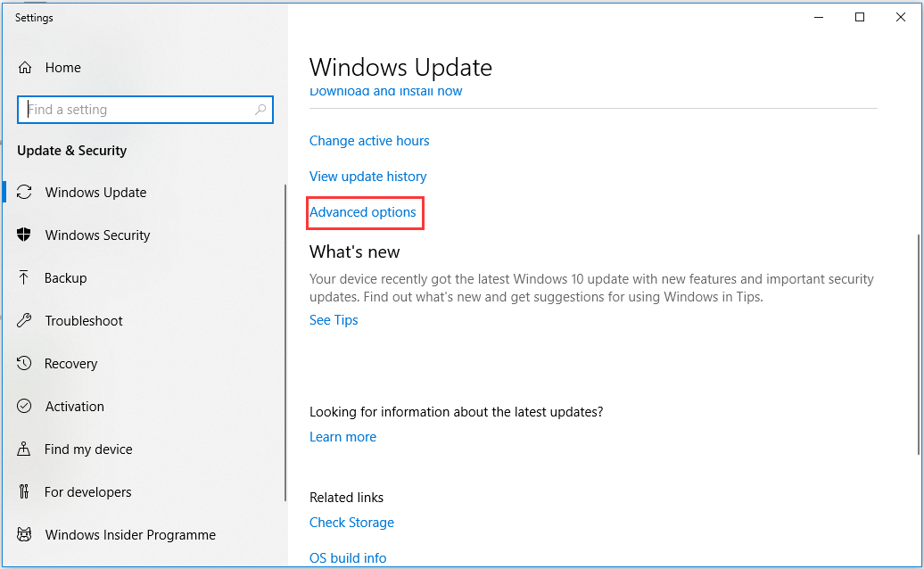The height and width of the screenshot is (569, 924).
Task: Click 'Looking for information about the latest updates?' text
Action: point(456,412)
